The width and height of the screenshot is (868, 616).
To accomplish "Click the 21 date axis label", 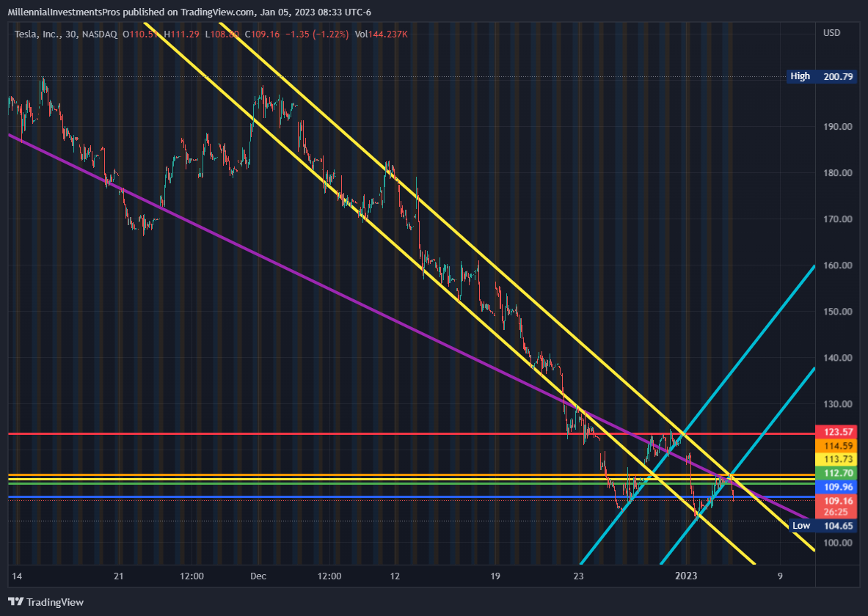I will coord(118,576).
